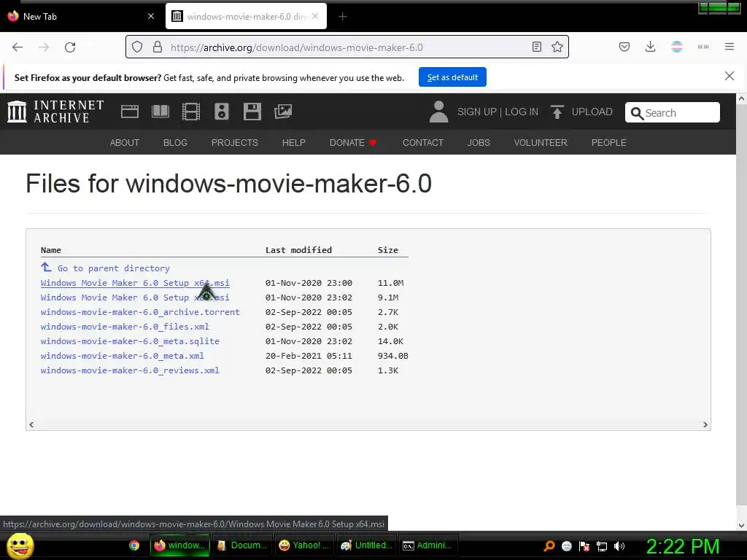Open the PEOPLE menu item
Viewport: 747px width, 560px height.
pyautogui.click(x=609, y=142)
